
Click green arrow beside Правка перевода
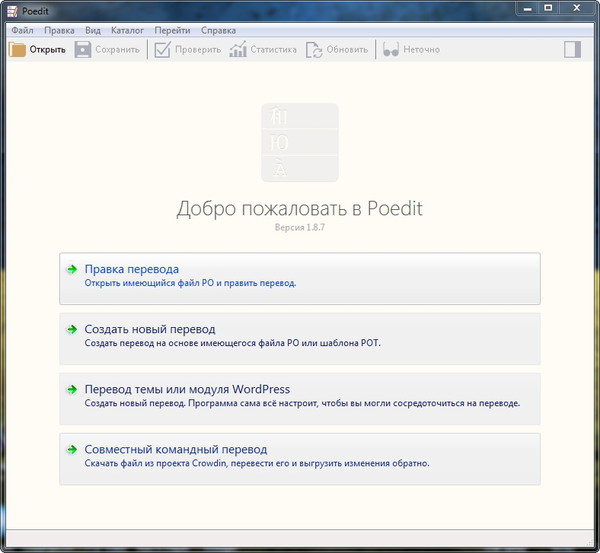tap(72, 269)
